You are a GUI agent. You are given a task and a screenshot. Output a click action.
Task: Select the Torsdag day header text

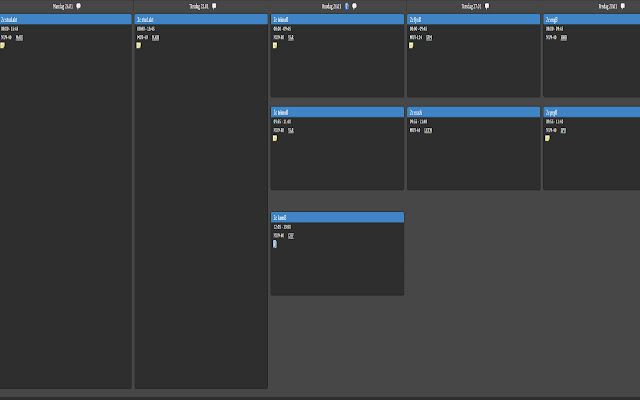tap(471, 7)
